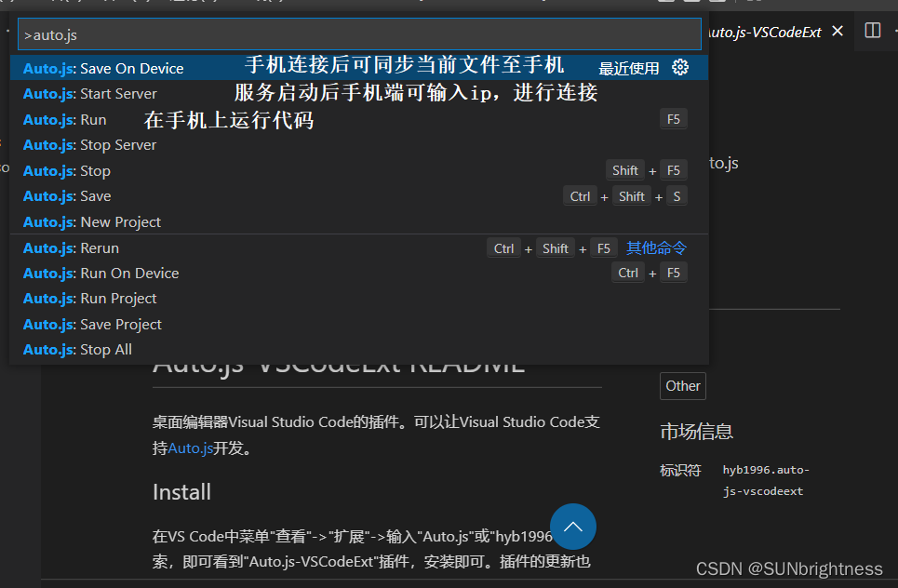This screenshot has height=588, width=898.
Task: Choose Auto.js: Save command
Action: click(x=359, y=195)
